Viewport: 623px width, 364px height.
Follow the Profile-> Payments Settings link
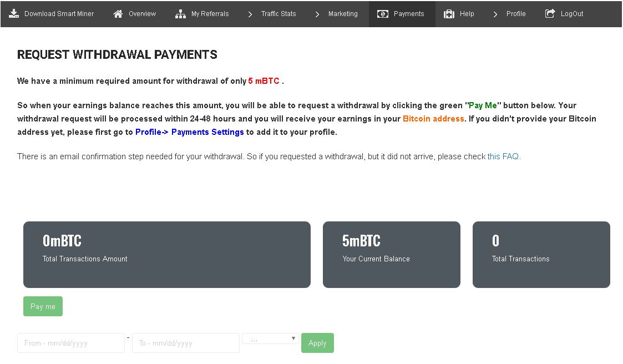click(x=190, y=132)
